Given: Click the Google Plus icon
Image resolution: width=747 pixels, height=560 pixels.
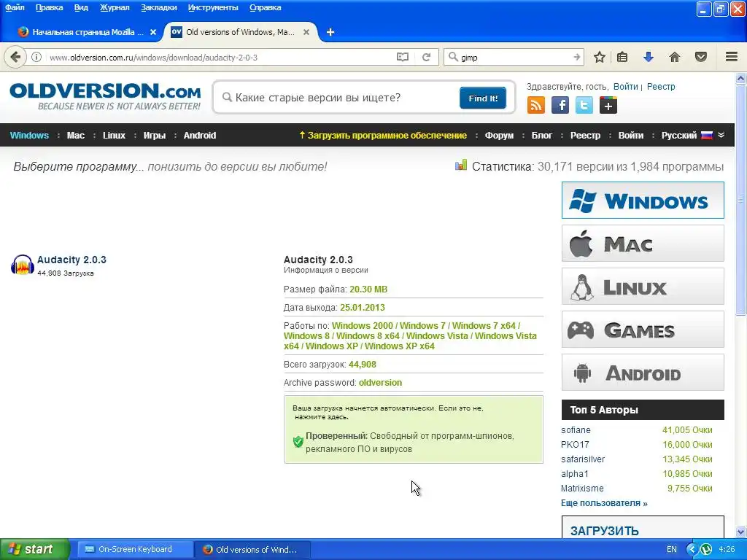Looking at the screenshot, I should coord(608,105).
